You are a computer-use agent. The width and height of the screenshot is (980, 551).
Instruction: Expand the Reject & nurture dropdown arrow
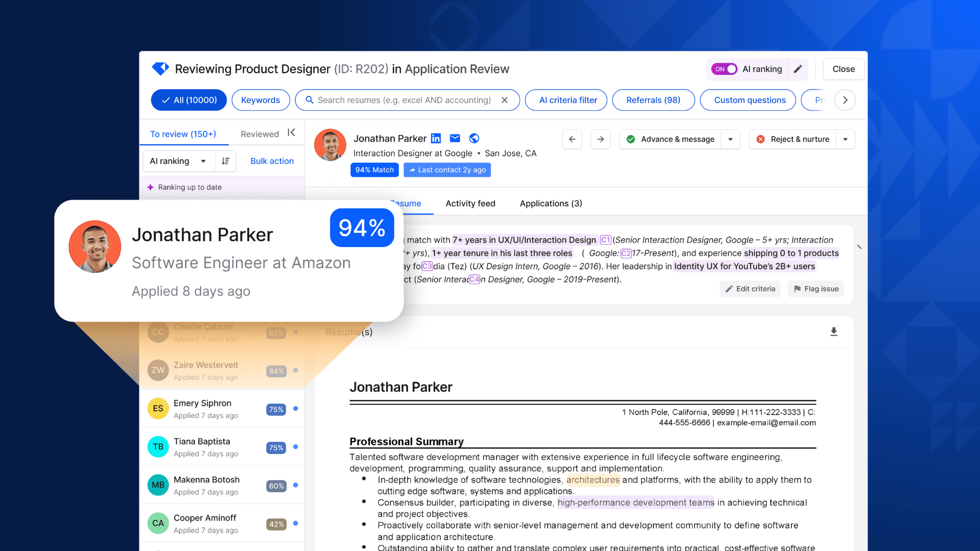coord(845,139)
